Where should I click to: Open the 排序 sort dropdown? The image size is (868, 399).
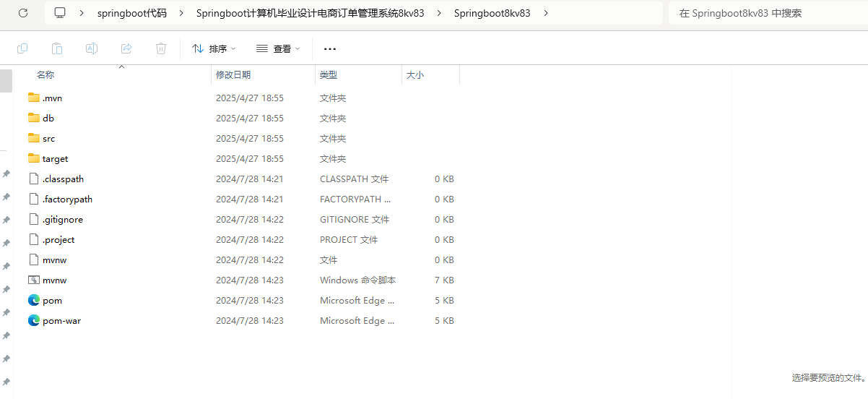tap(214, 49)
